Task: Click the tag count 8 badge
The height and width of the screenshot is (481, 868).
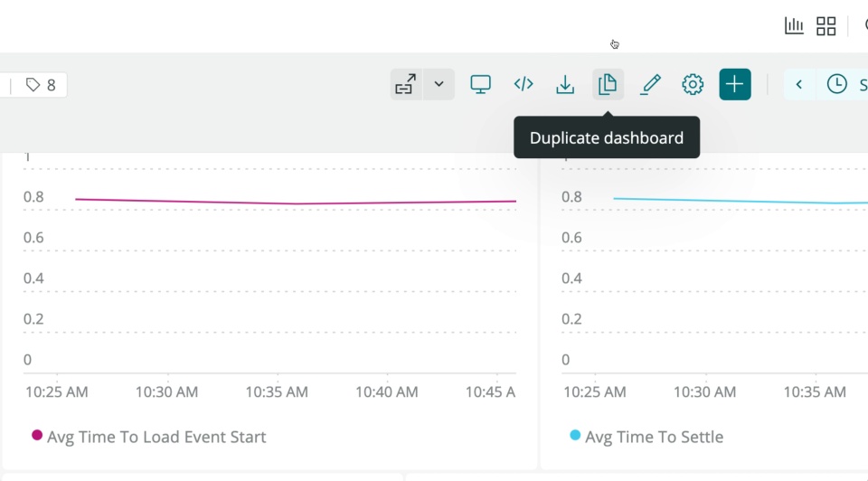Action: 40,85
